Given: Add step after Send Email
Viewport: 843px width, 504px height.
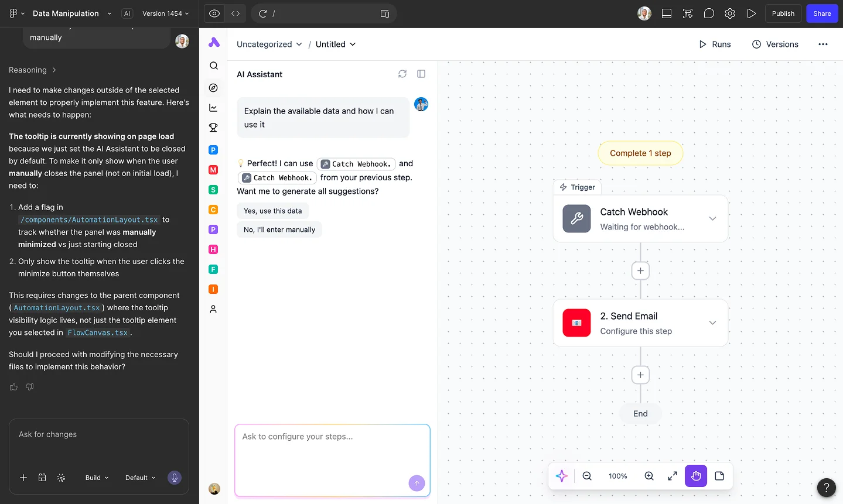Looking at the screenshot, I should (640, 375).
